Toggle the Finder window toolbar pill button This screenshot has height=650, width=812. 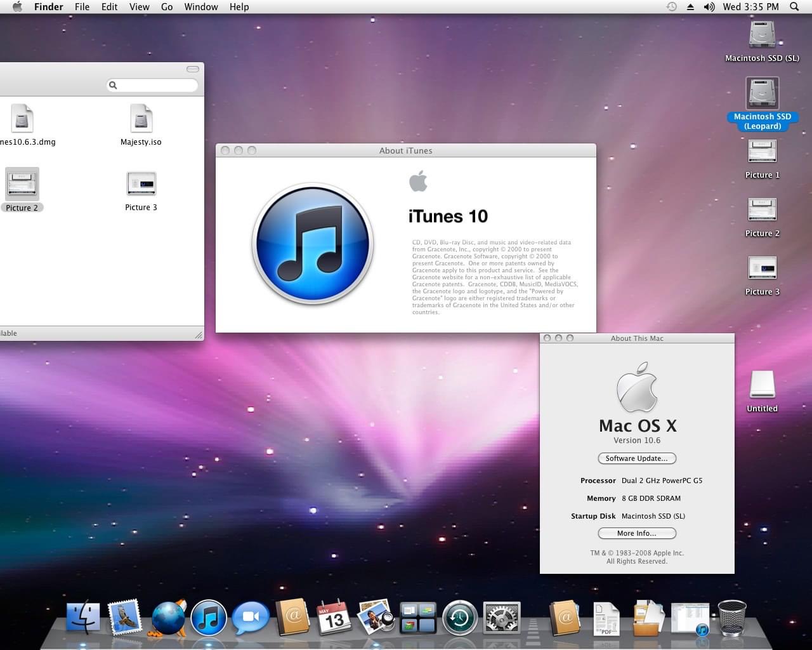pyautogui.click(x=193, y=69)
